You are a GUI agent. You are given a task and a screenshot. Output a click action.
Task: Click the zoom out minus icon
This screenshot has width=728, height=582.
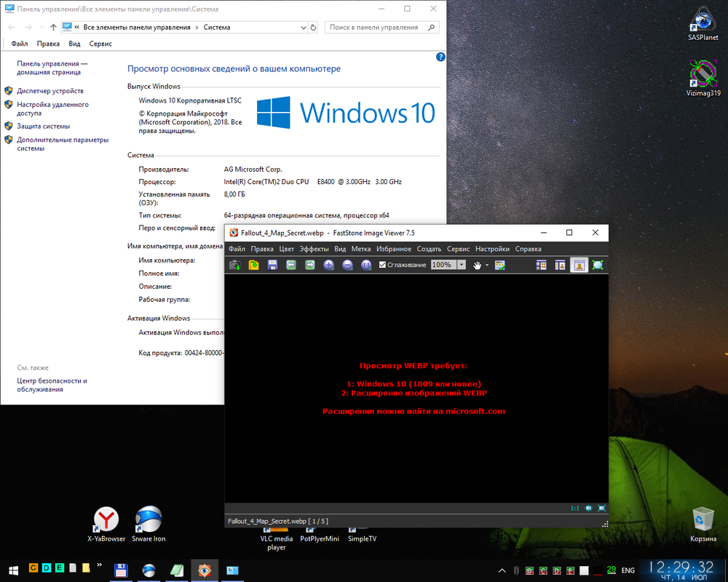click(x=347, y=265)
